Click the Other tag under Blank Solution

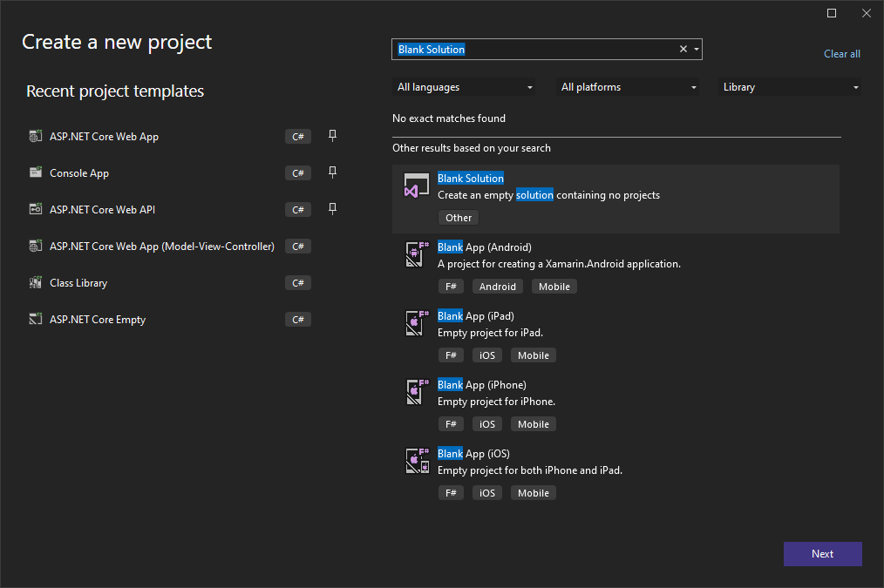[459, 218]
